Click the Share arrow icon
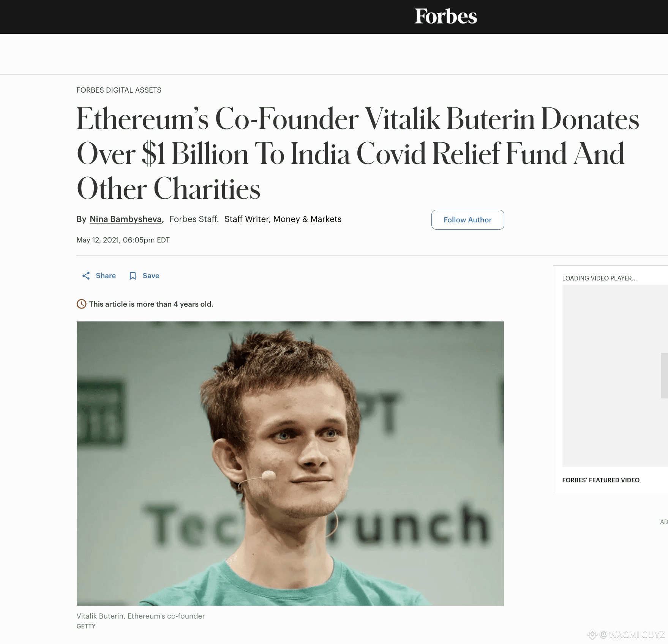Viewport: 668px width, 644px height. coord(86,276)
